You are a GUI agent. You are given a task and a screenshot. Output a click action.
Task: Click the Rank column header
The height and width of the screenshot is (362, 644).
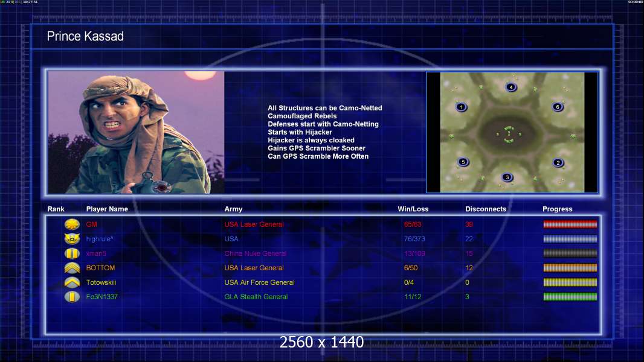(x=56, y=209)
